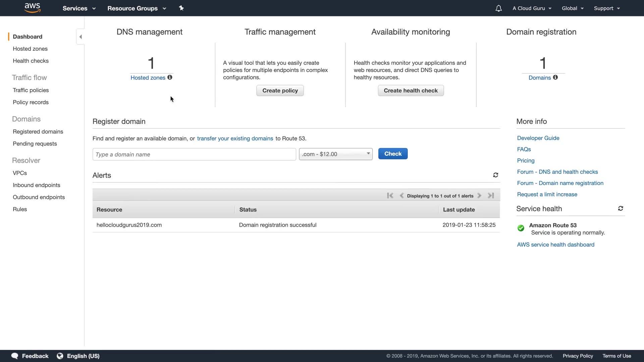Refresh the Alerts section

(x=495, y=175)
